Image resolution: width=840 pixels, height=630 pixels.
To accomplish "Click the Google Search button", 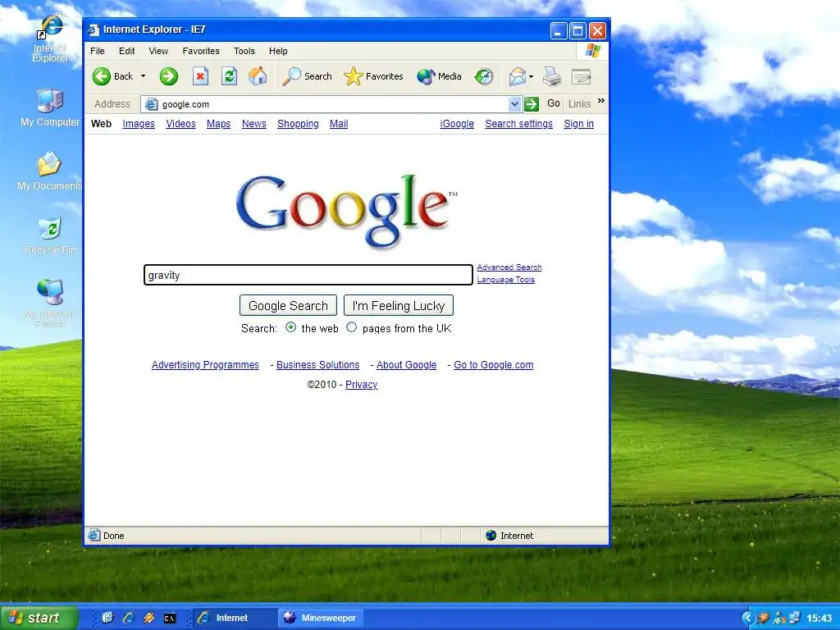I will [288, 305].
